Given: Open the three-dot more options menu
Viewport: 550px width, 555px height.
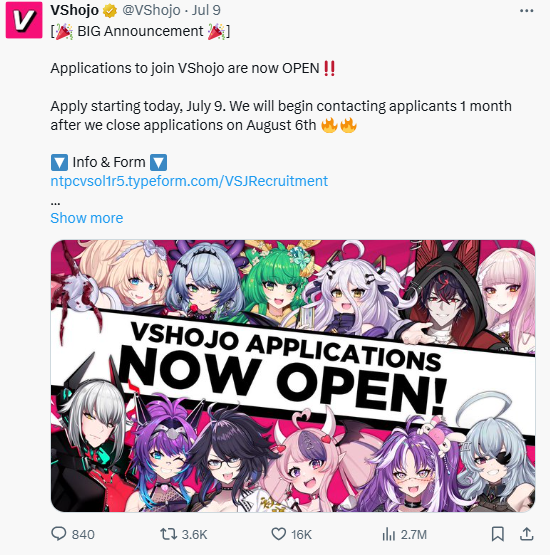Looking at the screenshot, I should pos(526,11).
